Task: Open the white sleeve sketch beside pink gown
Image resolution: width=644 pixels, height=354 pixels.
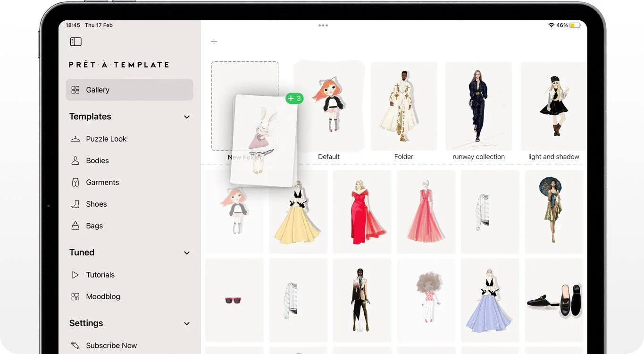Action: tap(490, 212)
